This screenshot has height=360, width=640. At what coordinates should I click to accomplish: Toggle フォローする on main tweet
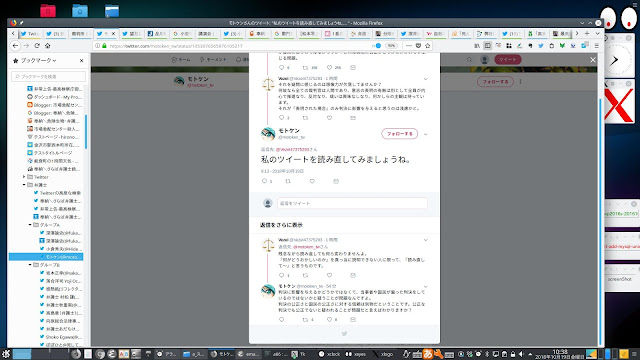pos(400,133)
